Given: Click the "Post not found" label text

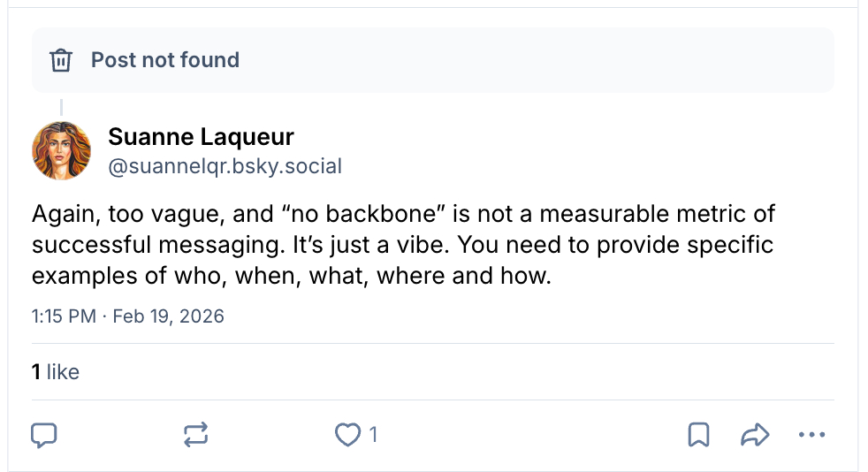Looking at the screenshot, I should (x=165, y=60).
